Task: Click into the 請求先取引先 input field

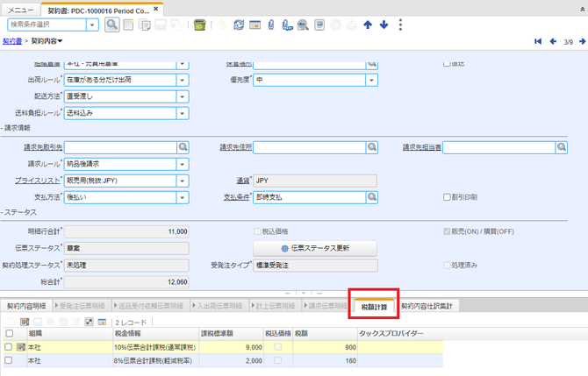Action: point(120,147)
